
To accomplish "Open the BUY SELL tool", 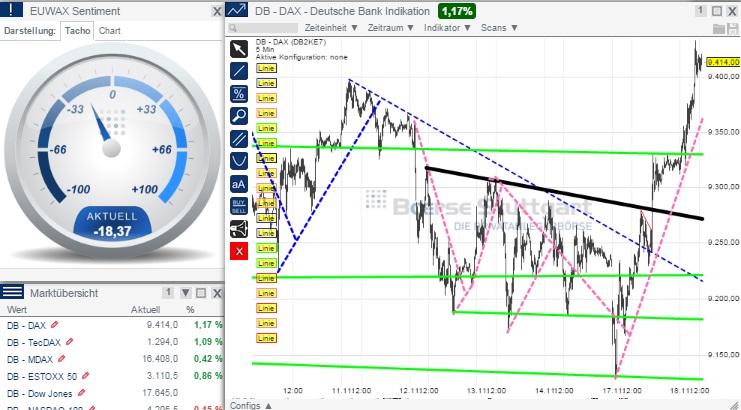I will click(x=239, y=206).
